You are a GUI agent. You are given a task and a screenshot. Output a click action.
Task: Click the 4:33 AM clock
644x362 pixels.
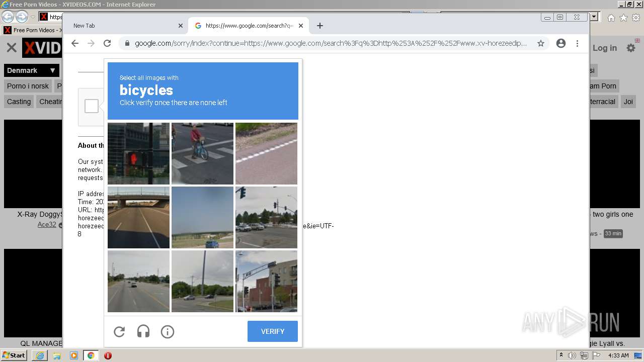point(618,355)
